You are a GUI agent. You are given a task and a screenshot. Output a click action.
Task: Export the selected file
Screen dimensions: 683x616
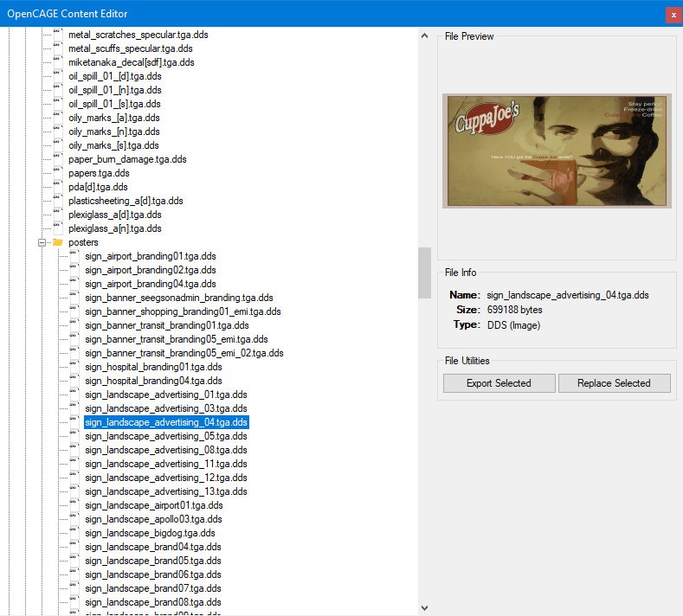click(x=499, y=383)
